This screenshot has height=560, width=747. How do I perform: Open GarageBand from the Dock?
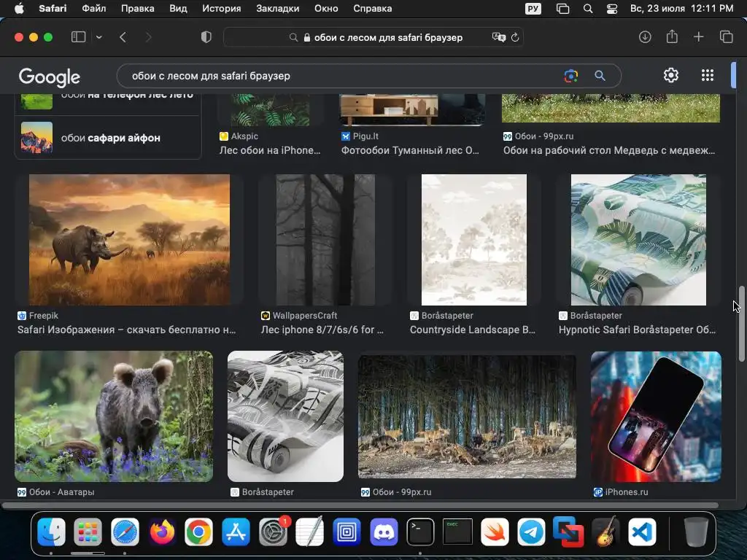(605, 532)
